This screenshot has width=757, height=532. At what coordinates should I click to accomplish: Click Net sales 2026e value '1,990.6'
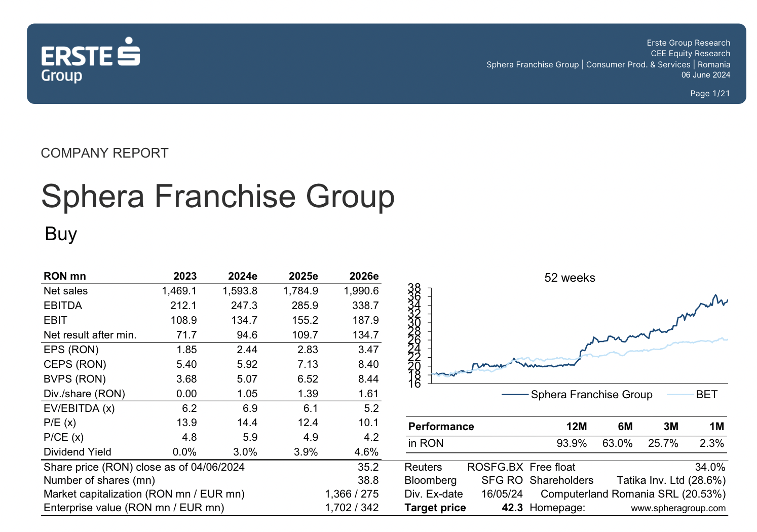coord(361,291)
